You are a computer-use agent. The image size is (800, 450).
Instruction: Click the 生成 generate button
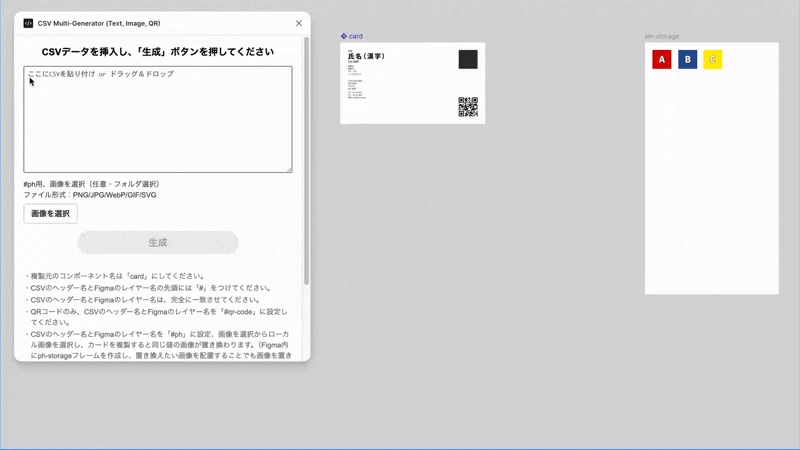158,242
